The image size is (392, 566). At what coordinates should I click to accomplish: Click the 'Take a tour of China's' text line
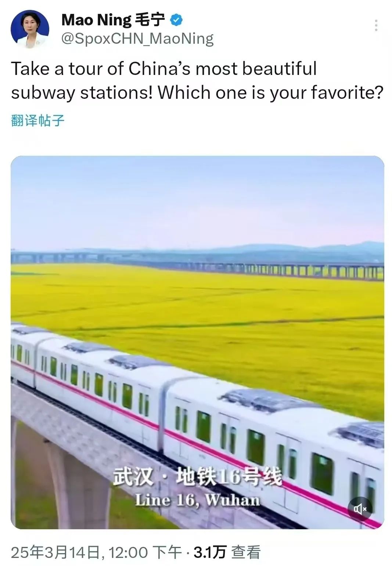pyautogui.click(x=164, y=69)
